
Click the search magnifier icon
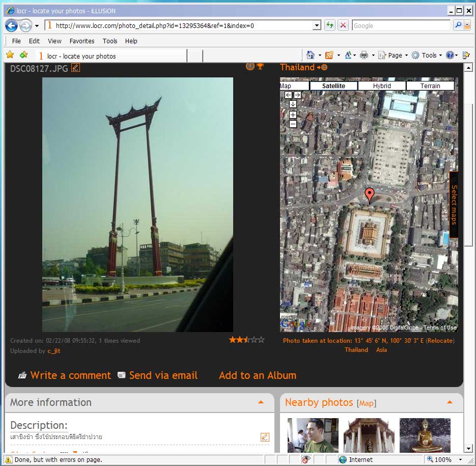(458, 25)
